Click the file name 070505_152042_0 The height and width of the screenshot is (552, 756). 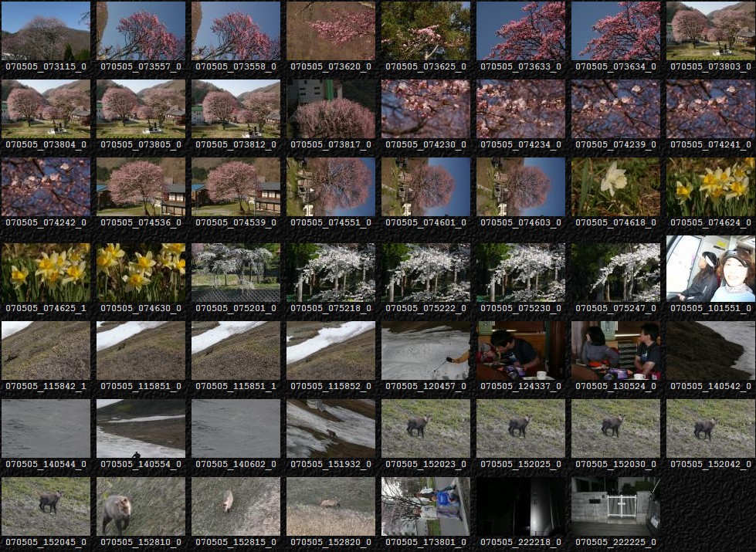(710, 464)
